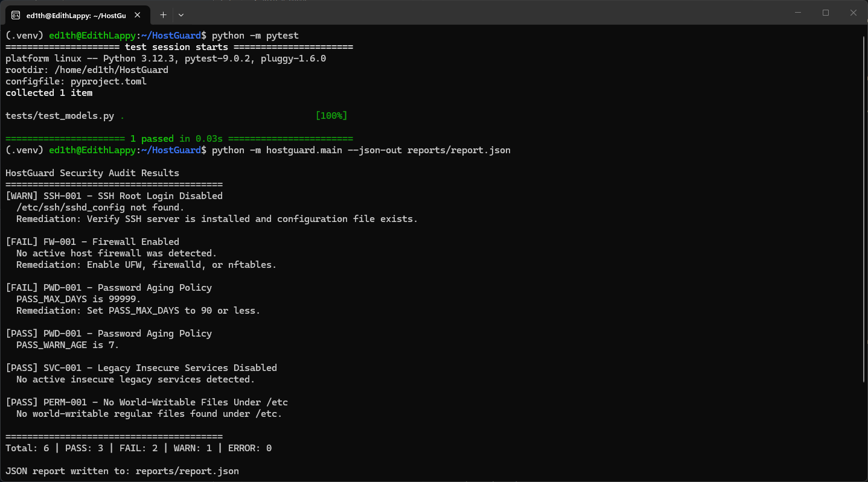This screenshot has width=868, height=482.
Task: Click the green [100%] progress indicator
Action: [x=331, y=115]
